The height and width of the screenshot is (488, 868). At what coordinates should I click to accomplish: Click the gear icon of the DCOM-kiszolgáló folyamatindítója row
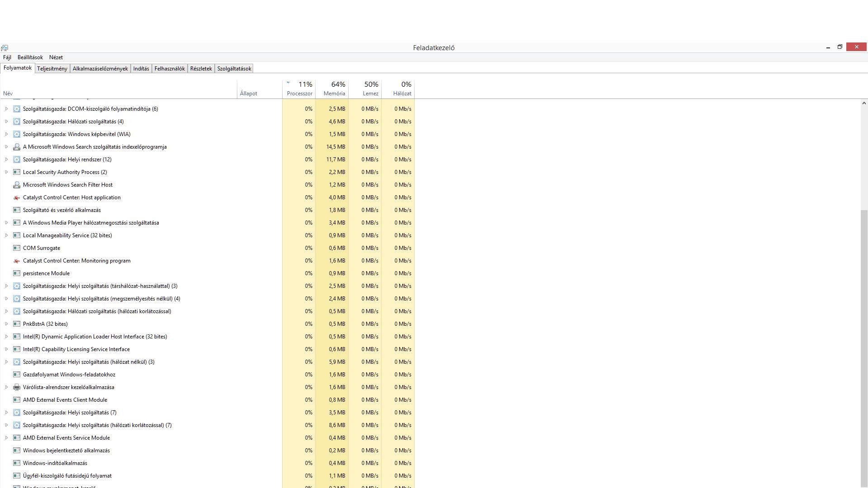17,109
